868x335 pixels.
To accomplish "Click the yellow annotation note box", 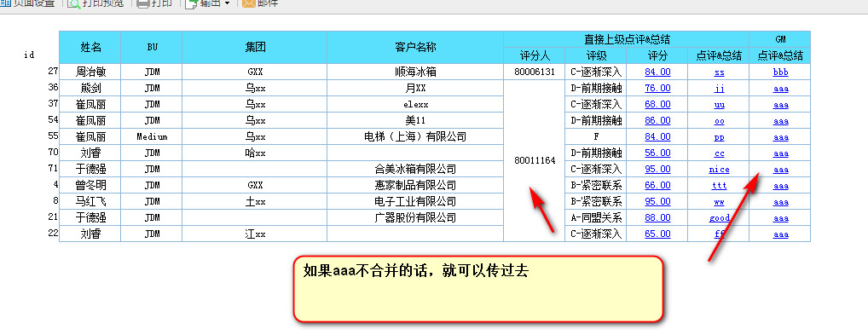I will point(477,288).
